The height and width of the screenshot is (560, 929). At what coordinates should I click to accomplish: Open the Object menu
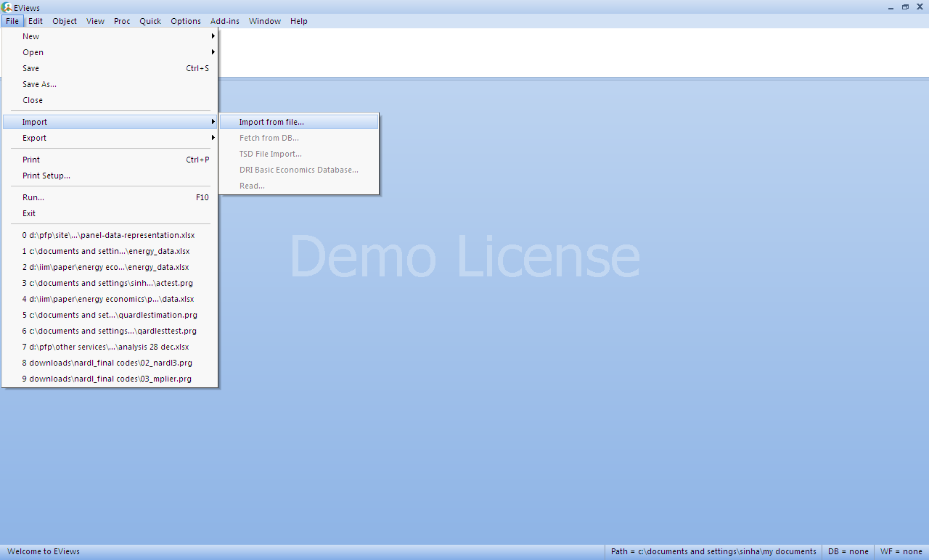(65, 21)
